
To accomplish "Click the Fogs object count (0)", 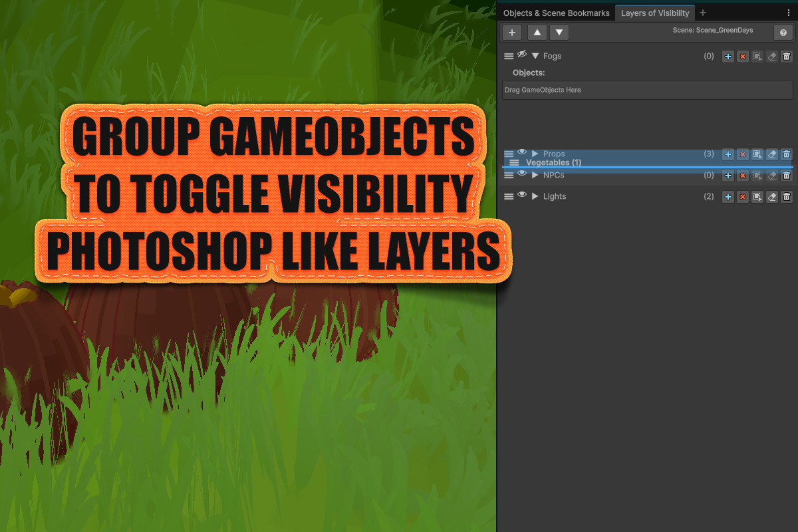I will pyautogui.click(x=709, y=57).
